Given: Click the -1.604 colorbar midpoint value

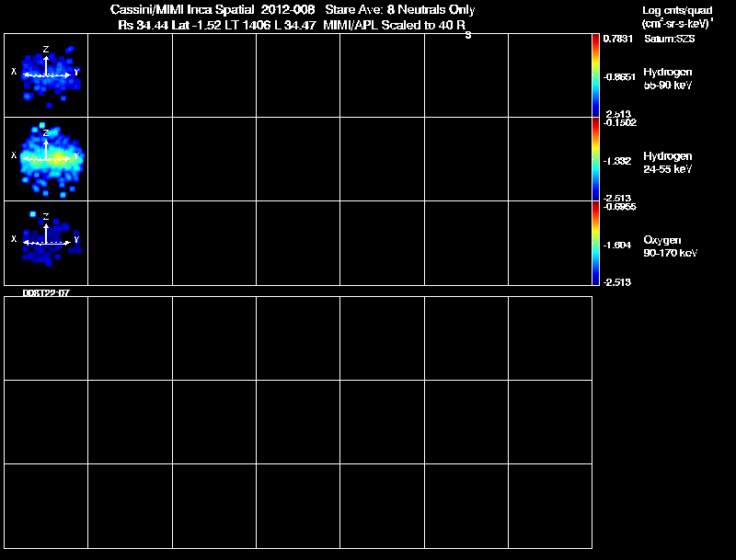Looking at the screenshot, I should point(616,245).
